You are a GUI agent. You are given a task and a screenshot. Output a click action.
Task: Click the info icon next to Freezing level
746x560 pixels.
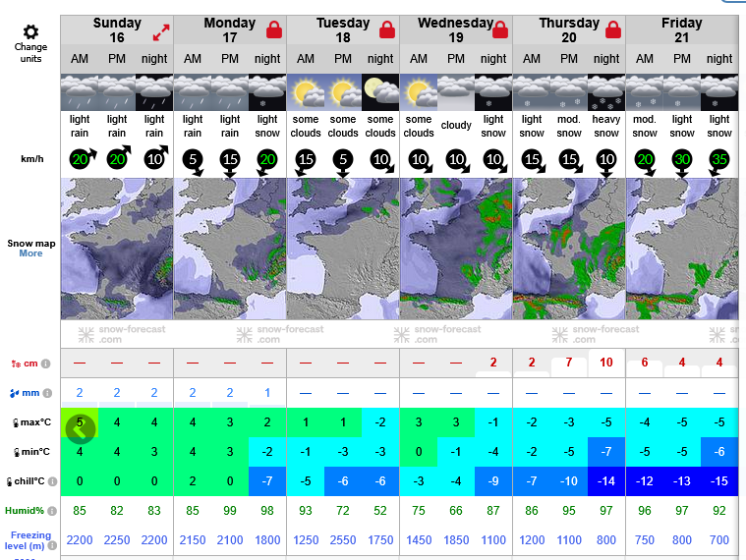pyautogui.click(x=52, y=545)
